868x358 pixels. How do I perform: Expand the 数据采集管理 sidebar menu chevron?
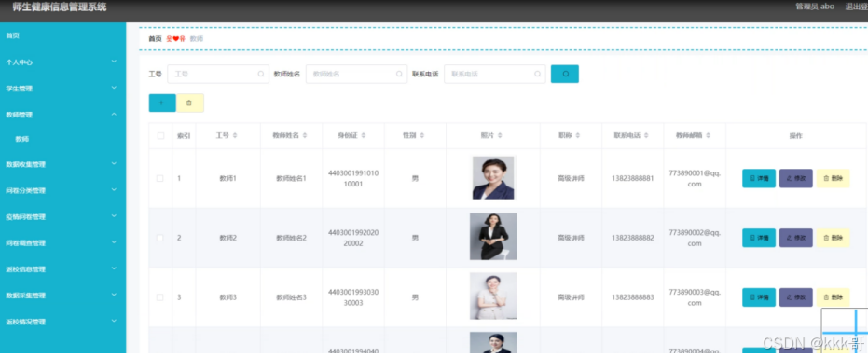[114, 295]
